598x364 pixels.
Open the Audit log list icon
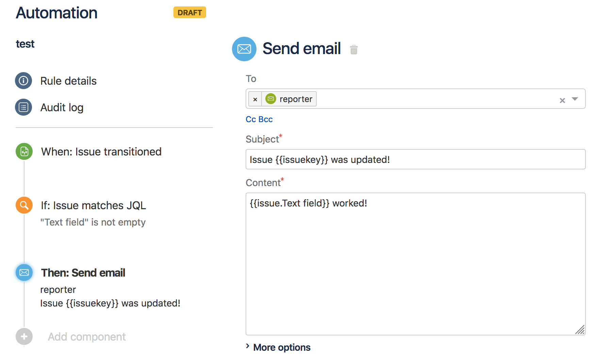click(x=23, y=107)
